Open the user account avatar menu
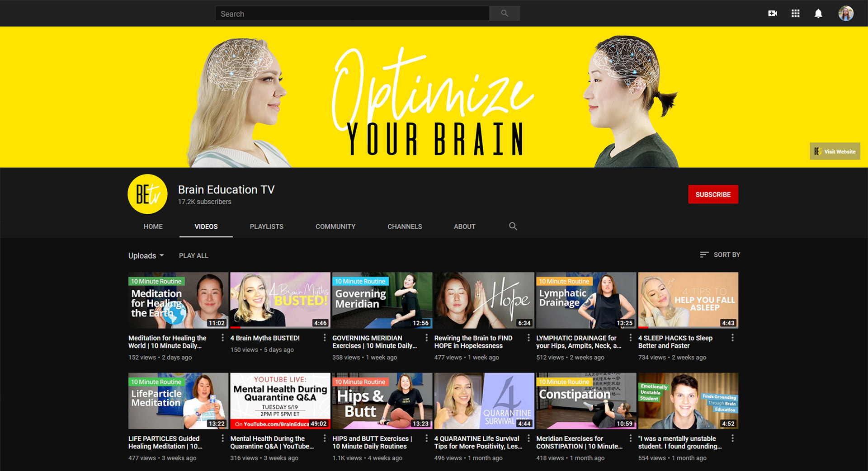Viewport: 868px width, 471px height. coord(846,14)
